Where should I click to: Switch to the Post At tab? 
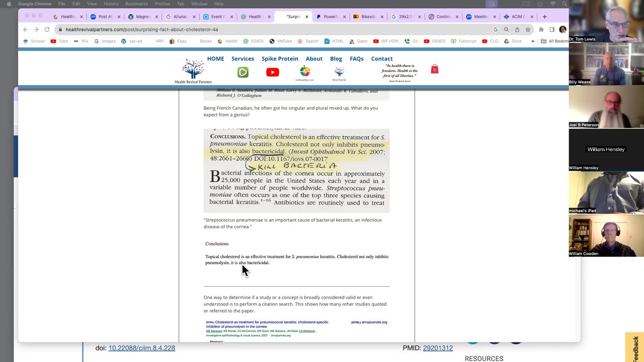point(105,17)
